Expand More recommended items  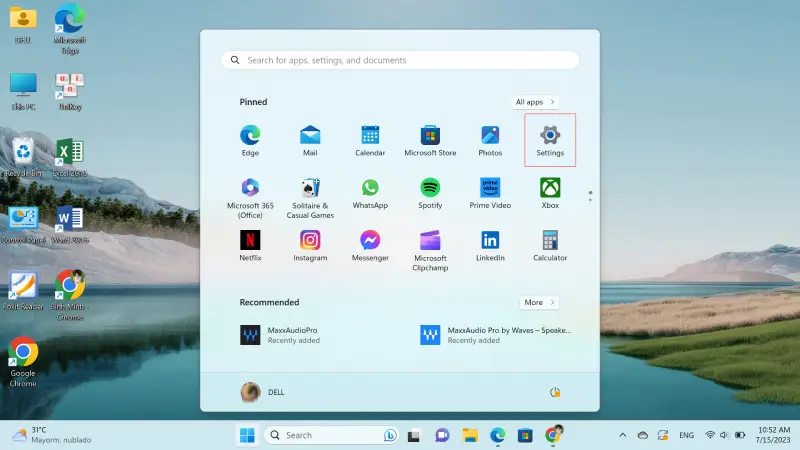coord(539,303)
